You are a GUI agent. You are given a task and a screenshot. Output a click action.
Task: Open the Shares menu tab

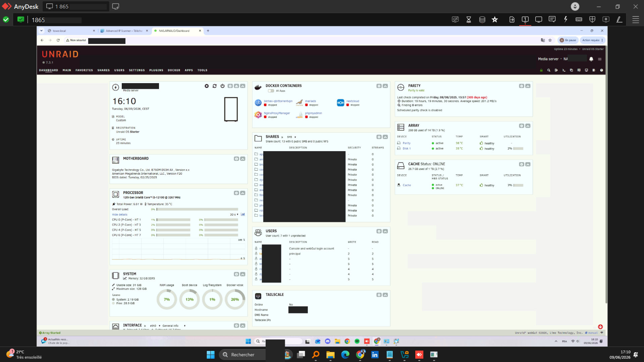coord(104,70)
